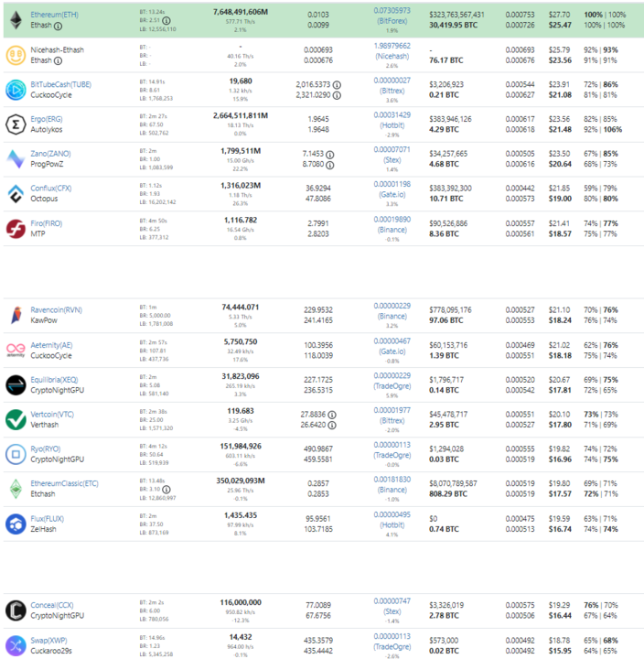Open the EthereumClassic(ETC) coin link
Screen dimensions: 644x659
[64, 483]
